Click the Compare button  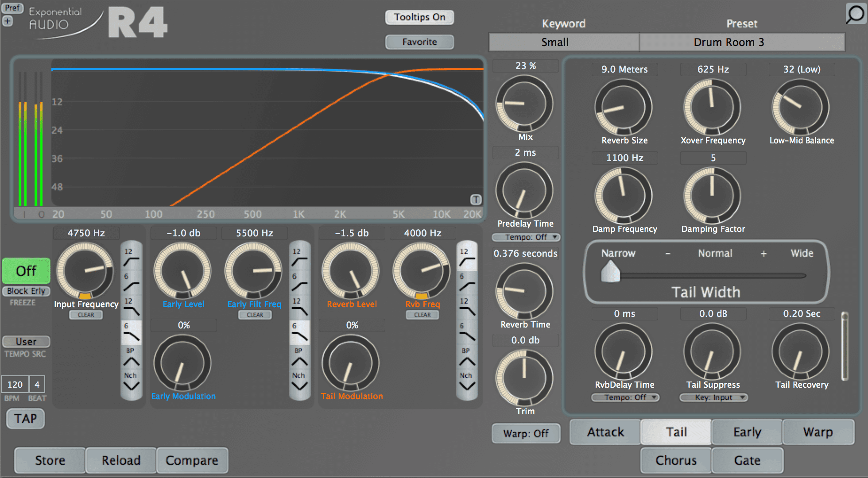192,460
